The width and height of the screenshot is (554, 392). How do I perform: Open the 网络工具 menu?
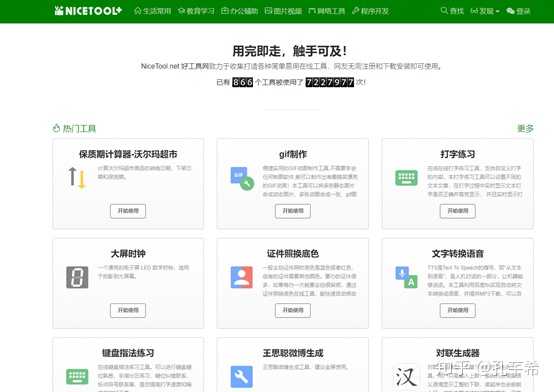(326, 11)
